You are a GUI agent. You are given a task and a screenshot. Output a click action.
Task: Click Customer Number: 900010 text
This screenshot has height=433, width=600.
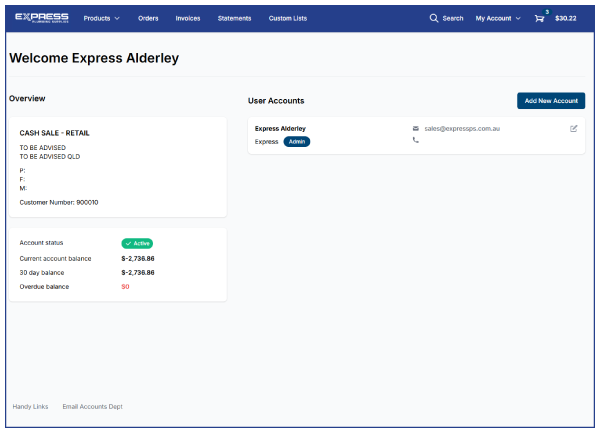(x=59, y=202)
